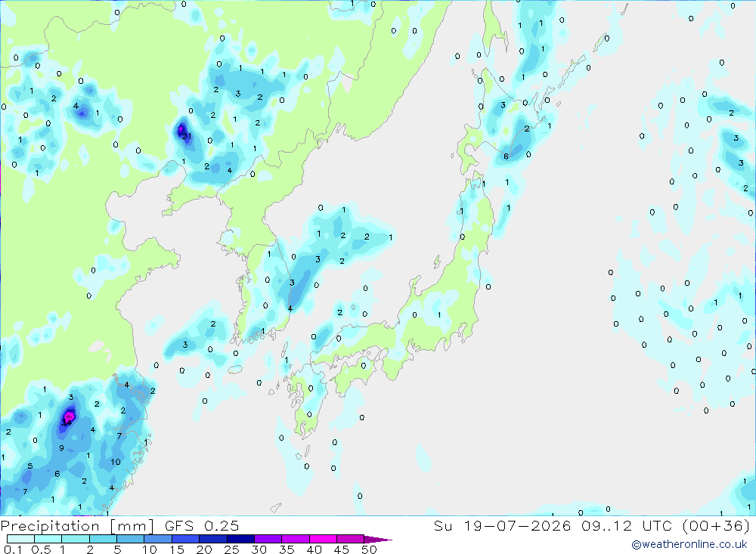Viewport: 756px width, 554px height.
Task: Click the '9' precipitation value on the map
Action: 61,448
